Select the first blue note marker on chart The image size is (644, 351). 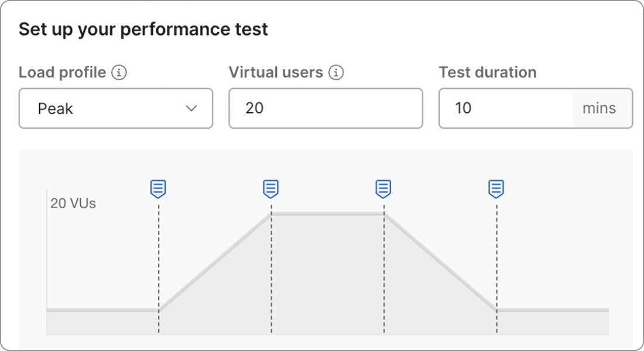(158, 189)
